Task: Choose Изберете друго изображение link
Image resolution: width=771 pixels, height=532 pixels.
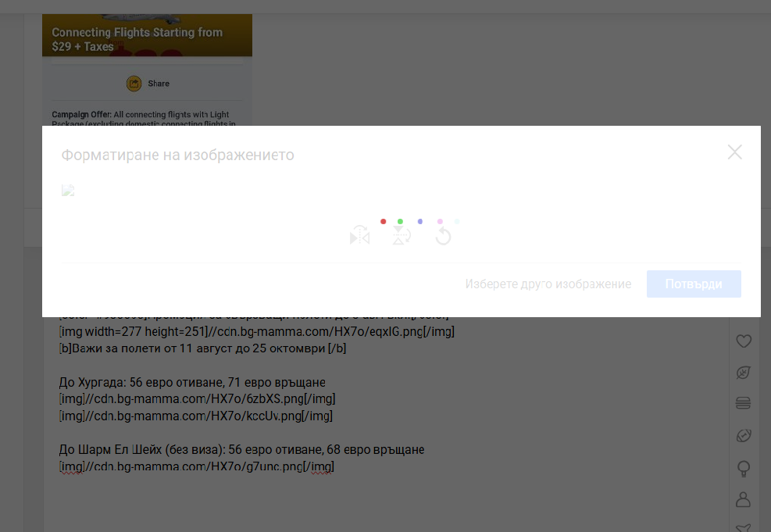Action: pos(548,284)
